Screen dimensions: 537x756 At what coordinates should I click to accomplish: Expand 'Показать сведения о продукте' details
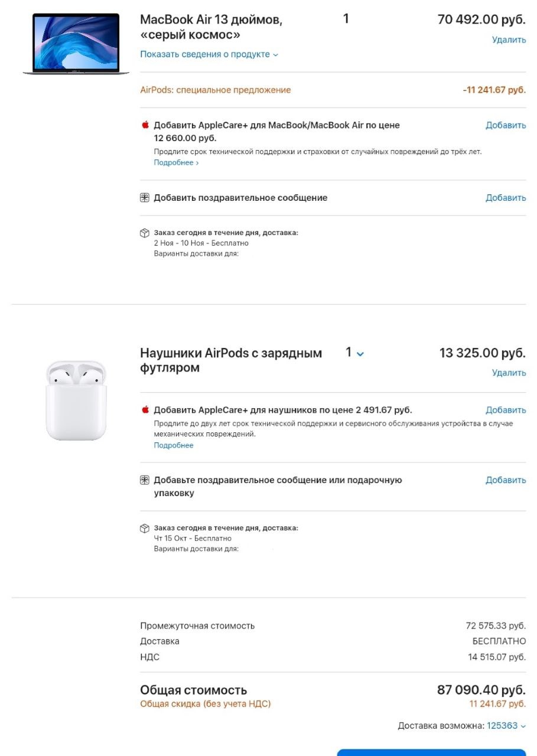[x=209, y=54]
